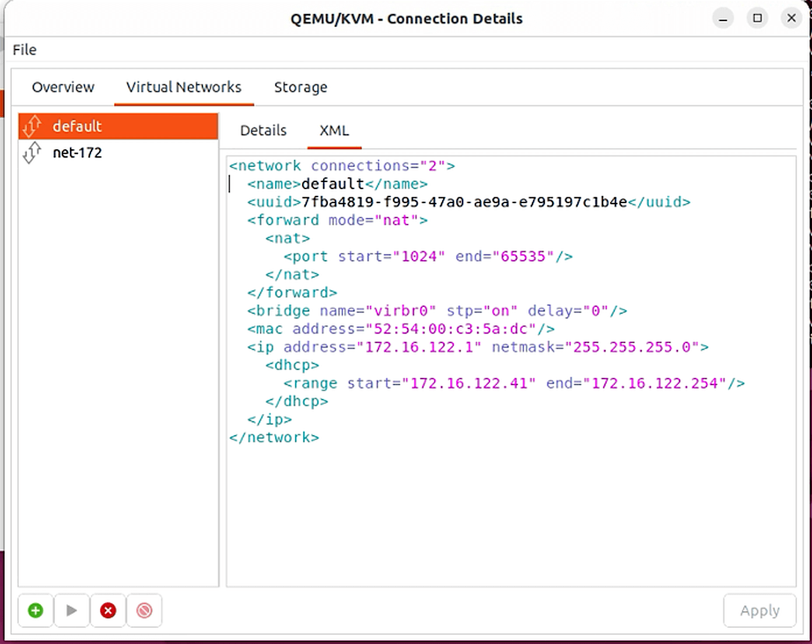Stop the network using red X icon
Viewport: 812px width, 644px height.
(108, 610)
